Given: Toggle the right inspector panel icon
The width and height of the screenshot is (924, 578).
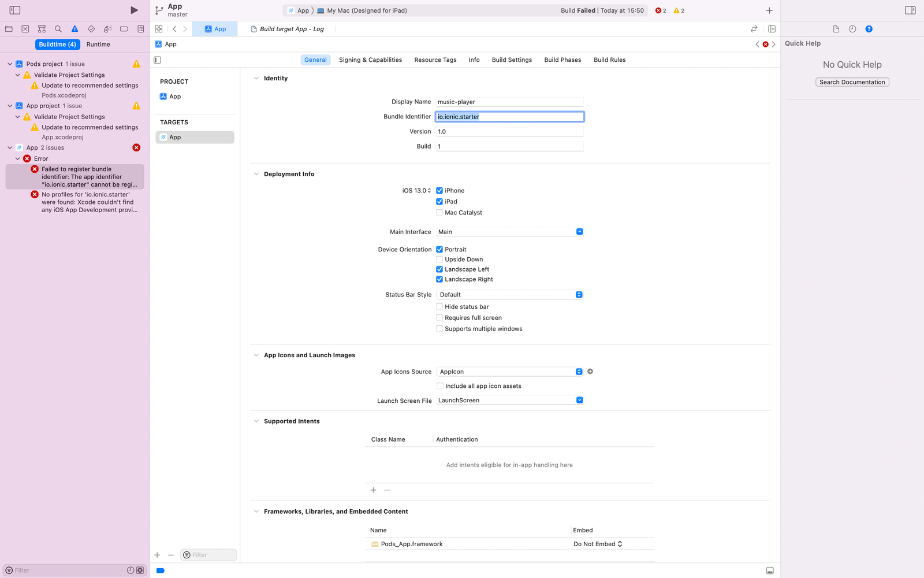Looking at the screenshot, I should [910, 10].
